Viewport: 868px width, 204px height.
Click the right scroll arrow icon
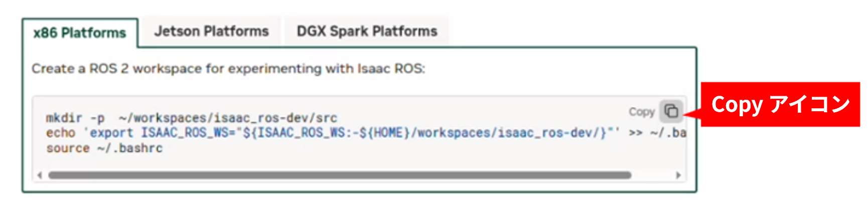tap(678, 175)
